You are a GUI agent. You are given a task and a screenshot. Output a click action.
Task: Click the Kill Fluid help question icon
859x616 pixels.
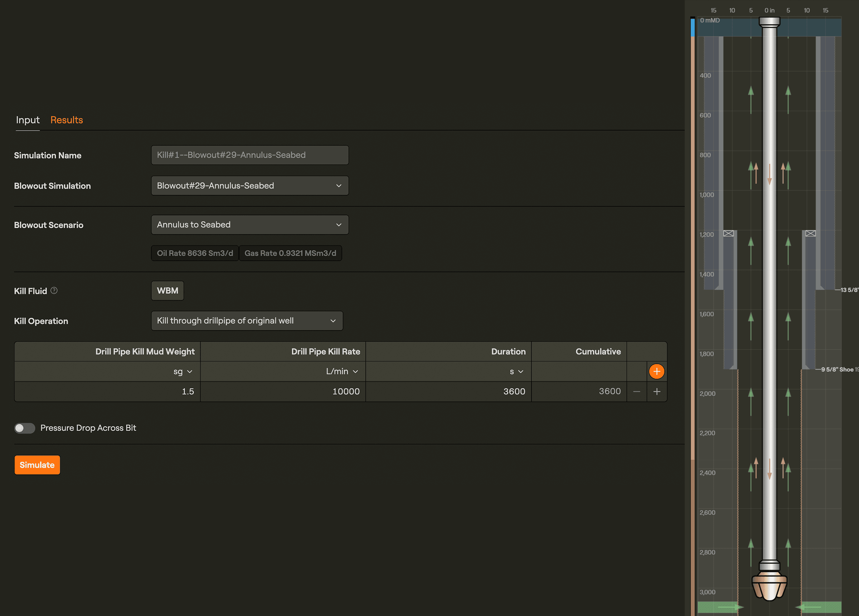(x=54, y=290)
